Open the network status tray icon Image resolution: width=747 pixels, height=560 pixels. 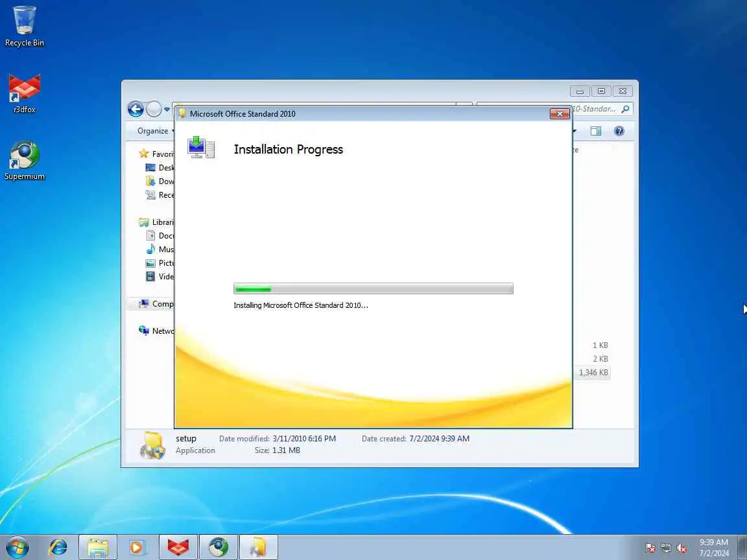665,548
